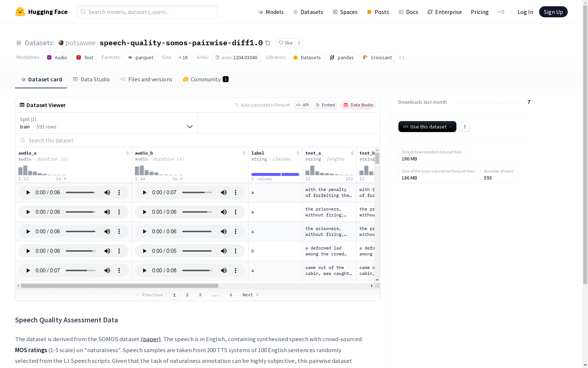Focus the Search this dataset field
This screenshot has height=368, width=588.
[198, 140]
